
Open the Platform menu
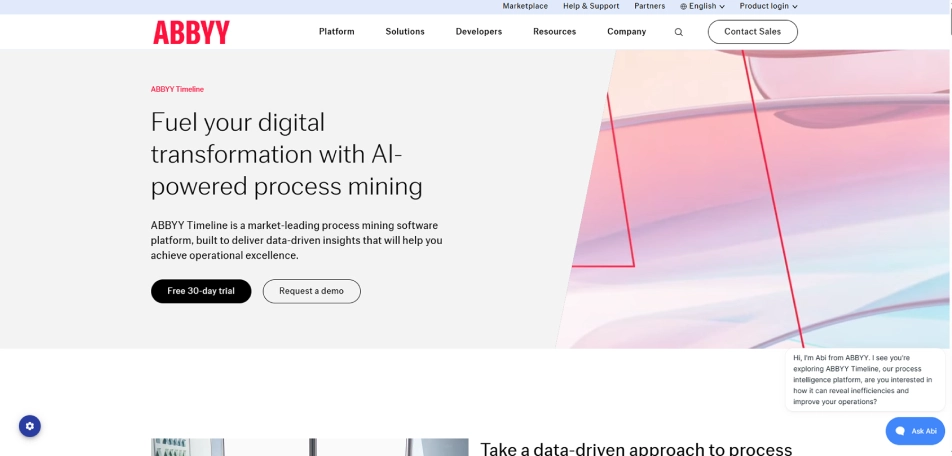[x=336, y=32]
